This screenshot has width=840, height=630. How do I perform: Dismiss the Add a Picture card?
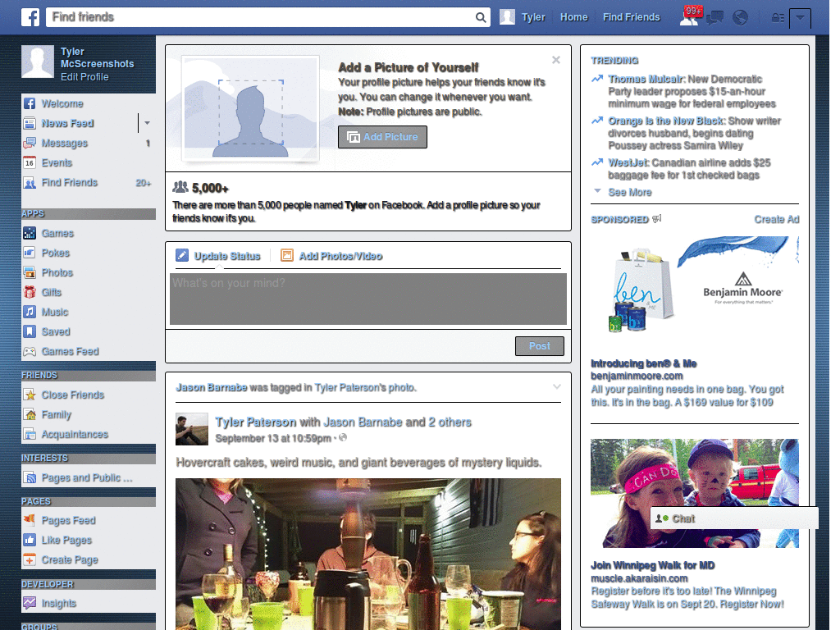pyautogui.click(x=556, y=60)
